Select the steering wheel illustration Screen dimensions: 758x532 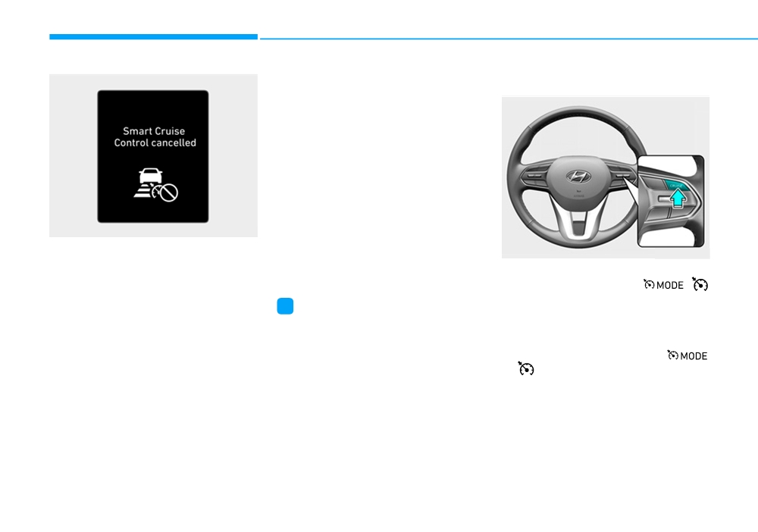click(x=605, y=177)
